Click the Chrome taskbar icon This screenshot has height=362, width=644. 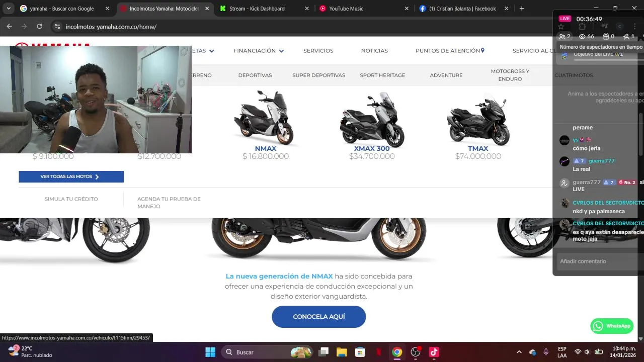(397, 352)
